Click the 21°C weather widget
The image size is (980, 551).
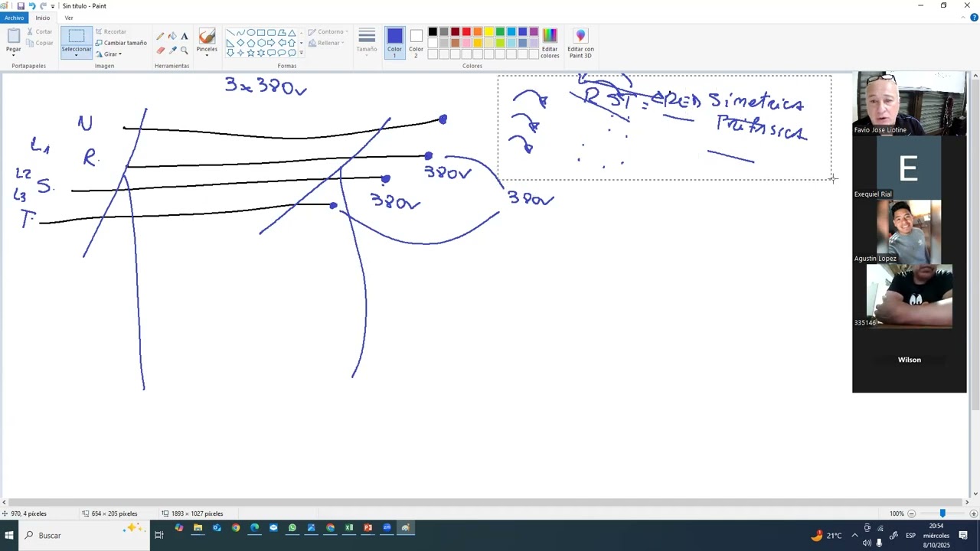point(827,535)
